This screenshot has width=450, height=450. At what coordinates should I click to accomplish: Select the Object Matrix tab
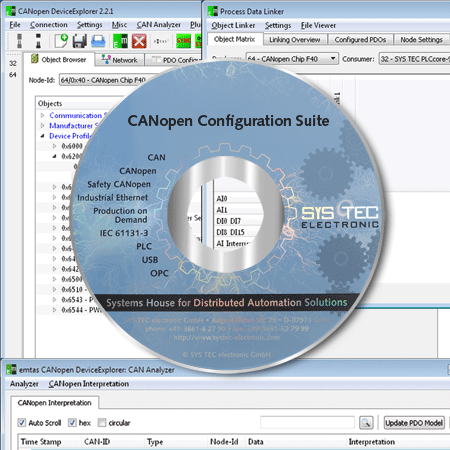[235, 39]
